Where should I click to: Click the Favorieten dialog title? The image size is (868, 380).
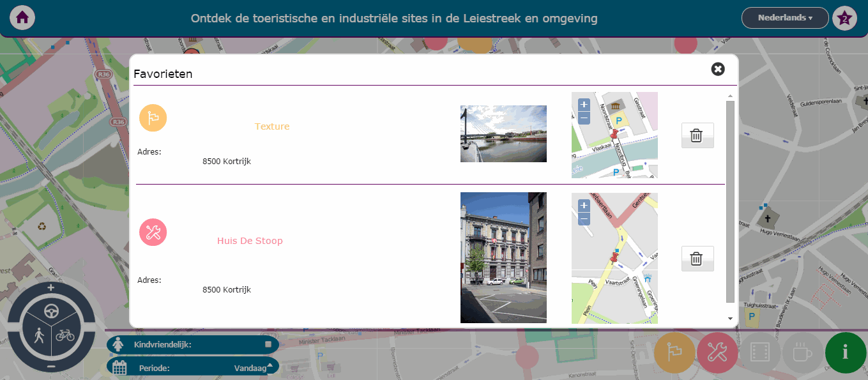(163, 74)
